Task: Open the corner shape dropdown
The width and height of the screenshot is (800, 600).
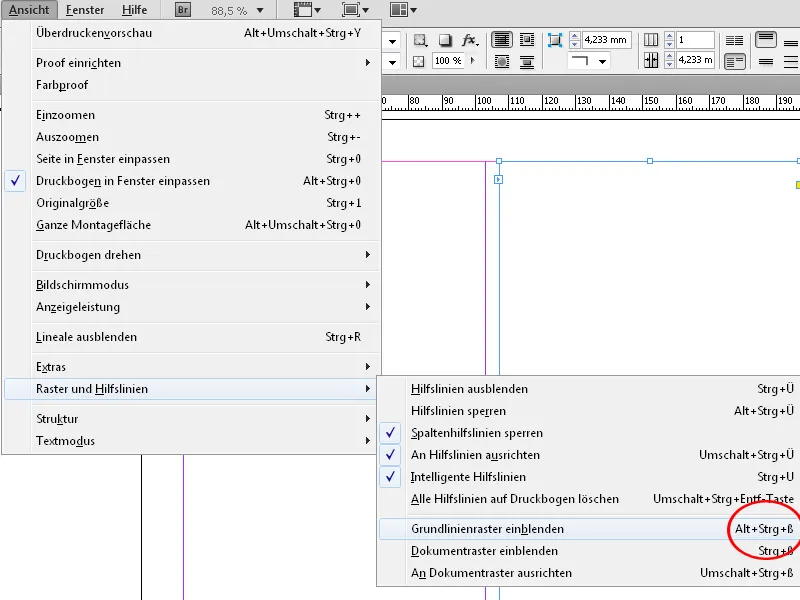Action: pyautogui.click(x=603, y=62)
